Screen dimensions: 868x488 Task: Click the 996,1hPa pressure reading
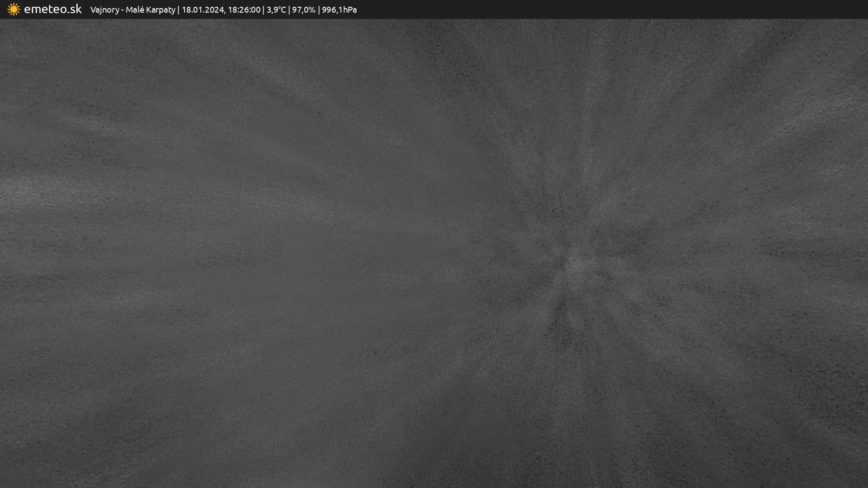pyautogui.click(x=339, y=10)
